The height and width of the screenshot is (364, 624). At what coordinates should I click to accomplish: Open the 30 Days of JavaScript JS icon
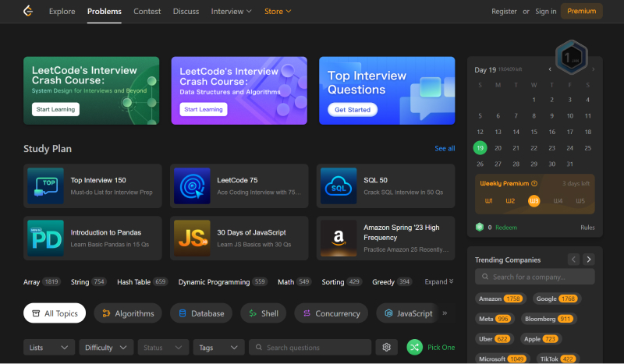click(x=192, y=238)
